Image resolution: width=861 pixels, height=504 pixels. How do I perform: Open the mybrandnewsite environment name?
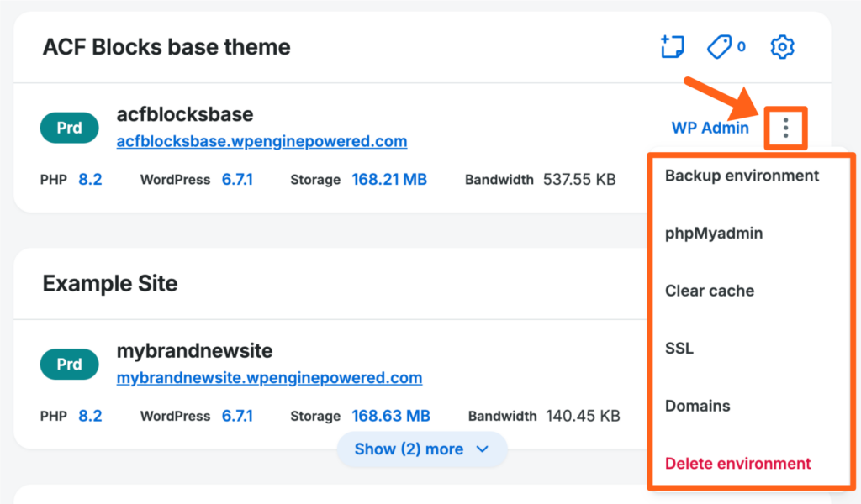[194, 351]
